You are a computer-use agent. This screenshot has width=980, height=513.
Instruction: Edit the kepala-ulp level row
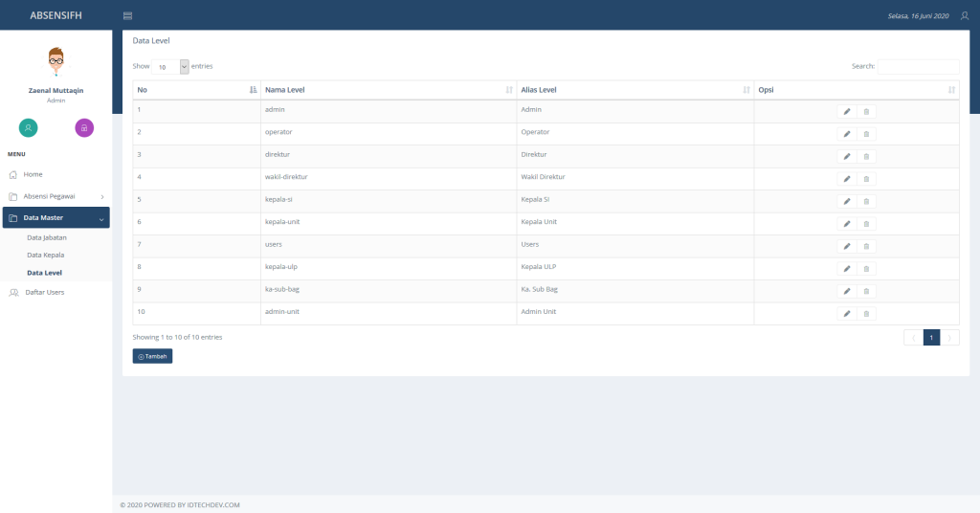[847, 269]
